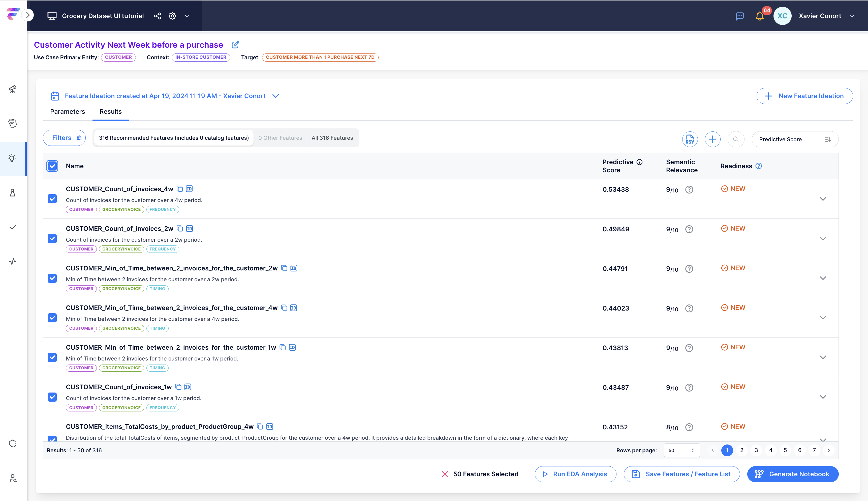Viewport: 868px width, 501px height.
Task: Go to results page 7
Action: click(x=814, y=450)
